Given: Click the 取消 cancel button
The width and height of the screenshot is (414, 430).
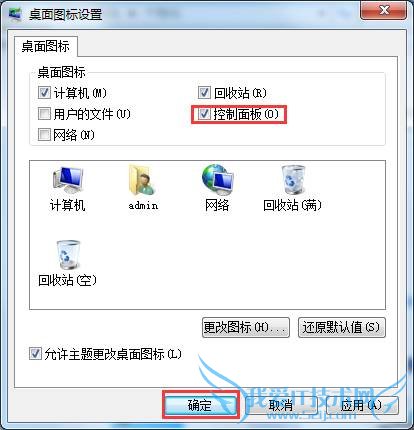Looking at the screenshot, I should coord(281,405).
